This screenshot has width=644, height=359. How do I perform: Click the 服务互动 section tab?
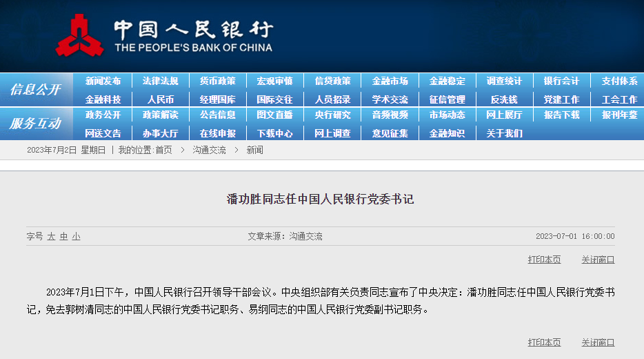pyautogui.click(x=35, y=124)
